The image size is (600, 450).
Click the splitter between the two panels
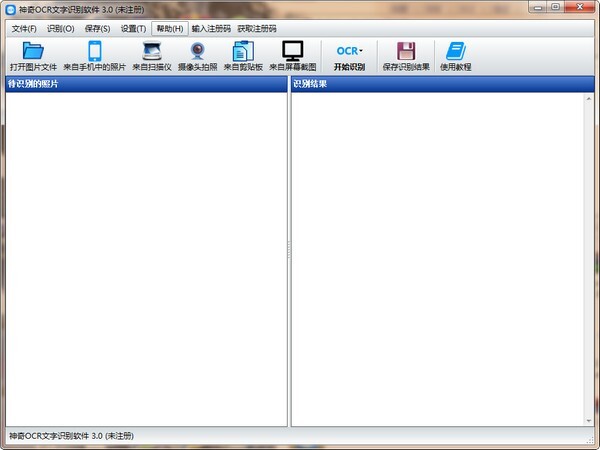click(289, 255)
